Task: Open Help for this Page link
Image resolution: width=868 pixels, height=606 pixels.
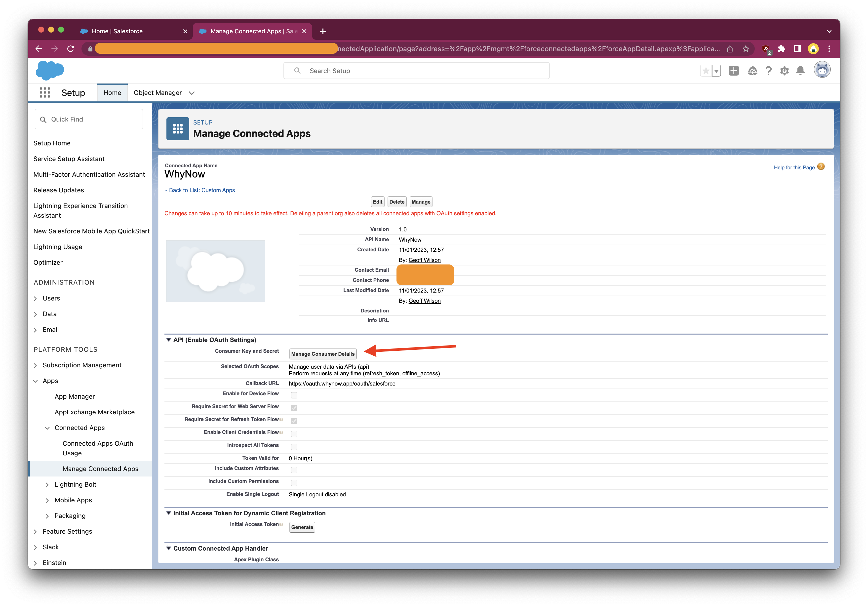Action: (794, 168)
